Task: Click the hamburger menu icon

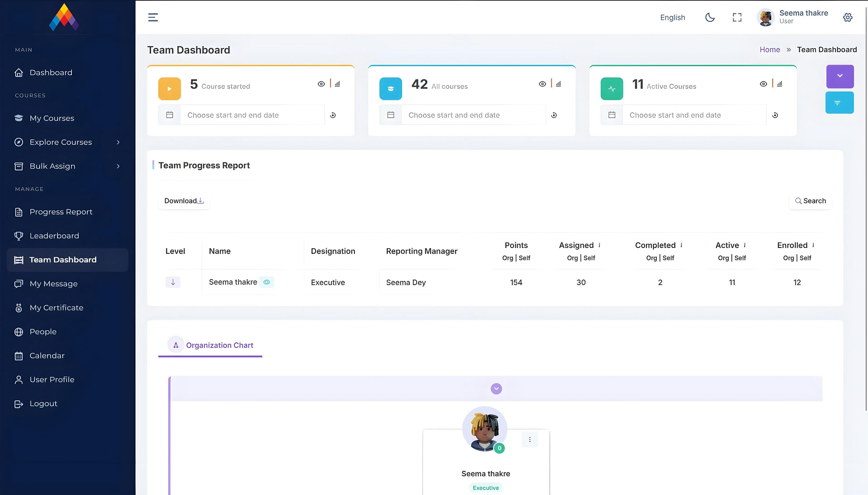Action: coord(153,17)
